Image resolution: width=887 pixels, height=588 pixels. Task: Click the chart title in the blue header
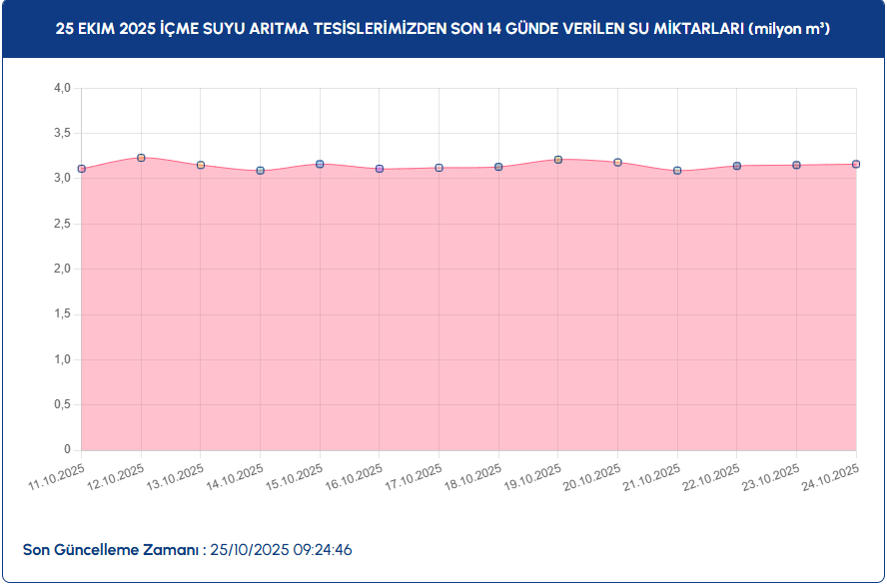pyautogui.click(x=443, y=30)
